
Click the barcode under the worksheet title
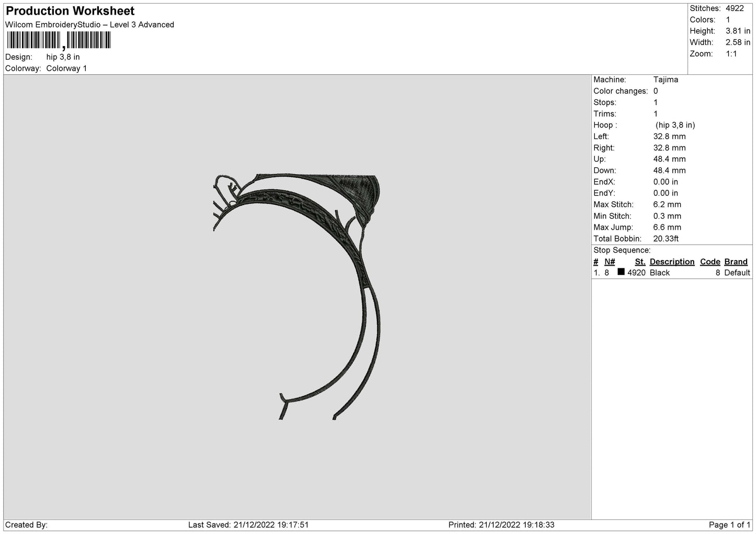59,40
